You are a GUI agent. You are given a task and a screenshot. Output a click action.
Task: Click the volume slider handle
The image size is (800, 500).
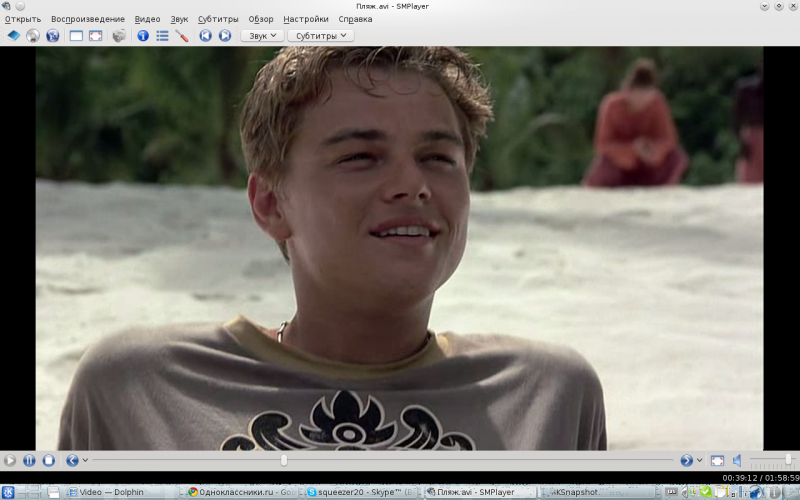tap(788, 460)
